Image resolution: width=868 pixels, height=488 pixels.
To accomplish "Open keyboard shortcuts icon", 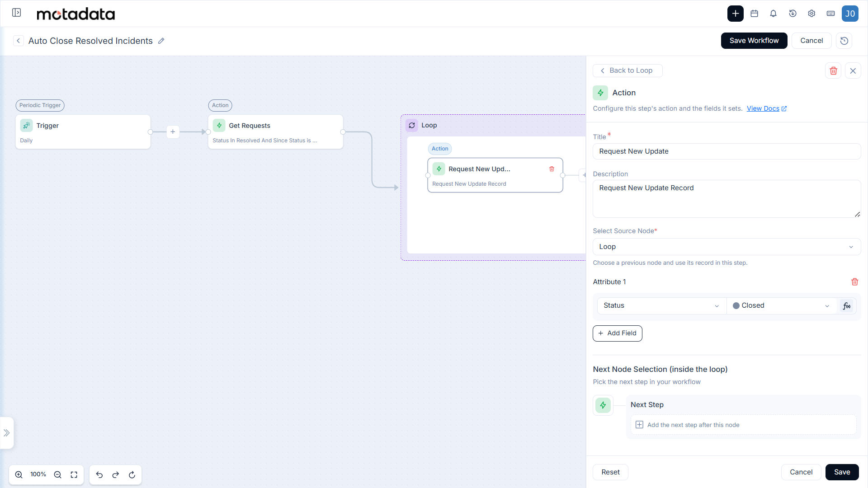I will coord(830,14).
